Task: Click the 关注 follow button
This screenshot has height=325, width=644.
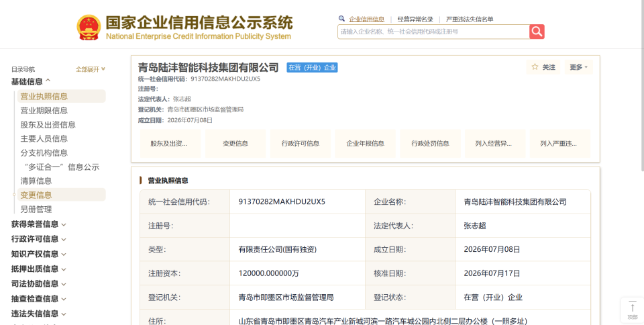Action: pos(543,67)
